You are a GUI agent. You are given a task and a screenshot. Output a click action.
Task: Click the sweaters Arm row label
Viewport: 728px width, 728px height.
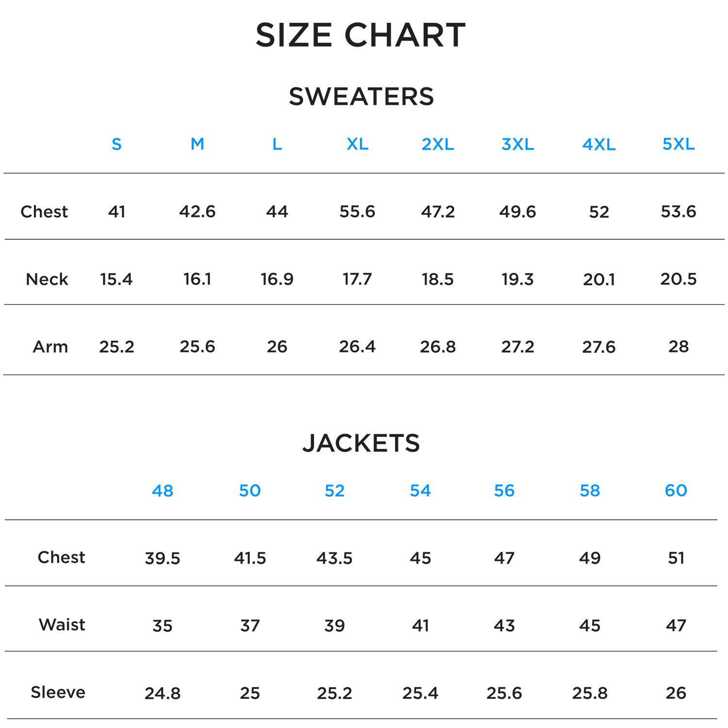click(50, 347)
